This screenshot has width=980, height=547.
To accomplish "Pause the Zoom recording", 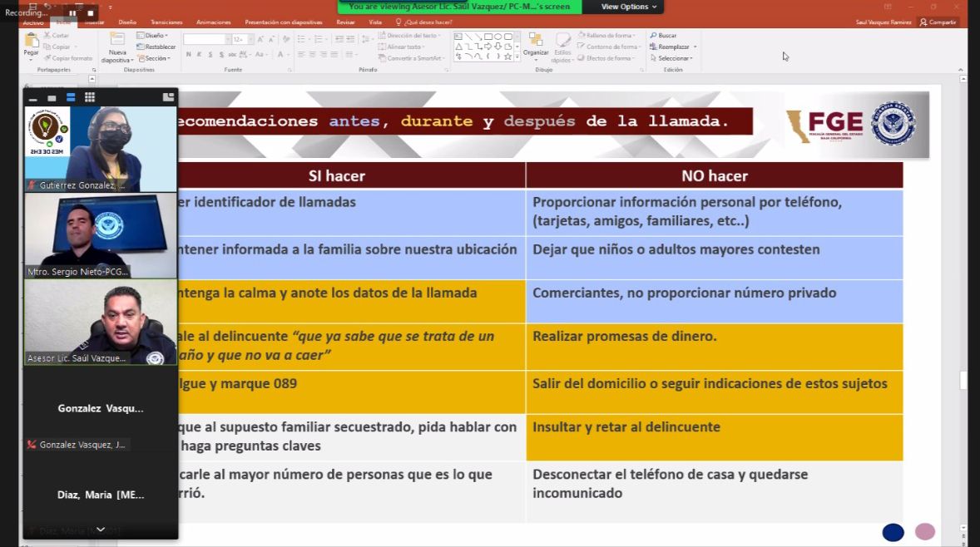I will [x=72, y=13].
